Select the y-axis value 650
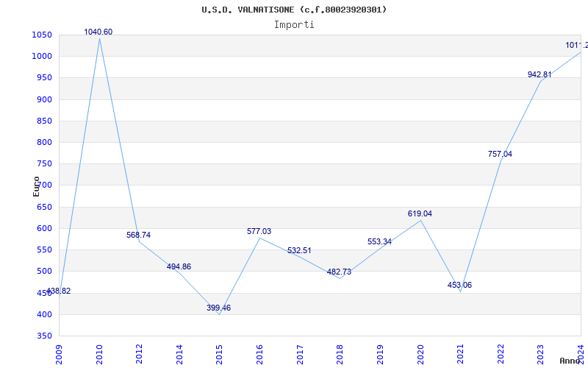The image size is (588, 368). (x=44, y=207)
